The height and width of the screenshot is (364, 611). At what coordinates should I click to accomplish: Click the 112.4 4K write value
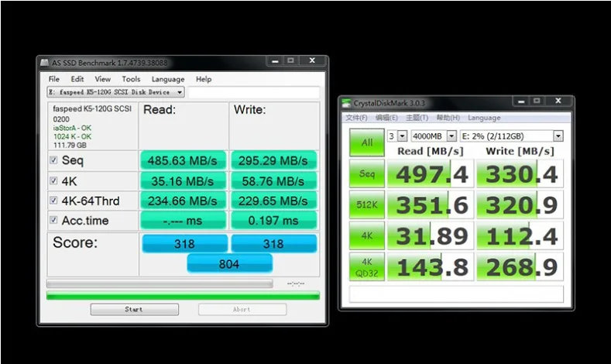coord(520,235)
